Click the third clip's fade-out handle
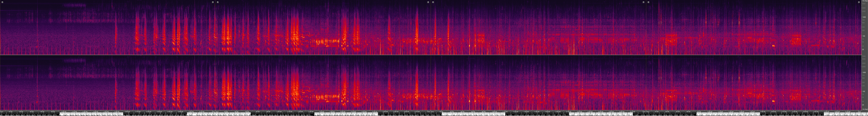This screenshot has height=116, width=868. [x=643, y=2]
